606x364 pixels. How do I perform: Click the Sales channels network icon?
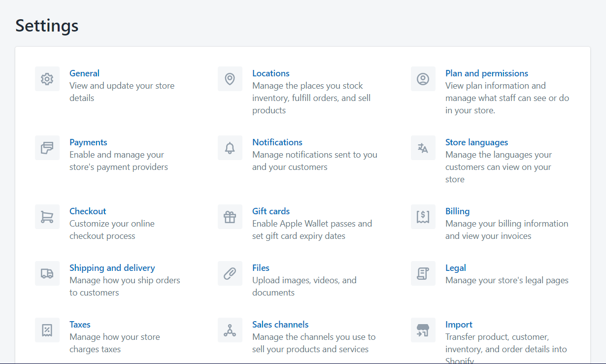click(230, 330)
